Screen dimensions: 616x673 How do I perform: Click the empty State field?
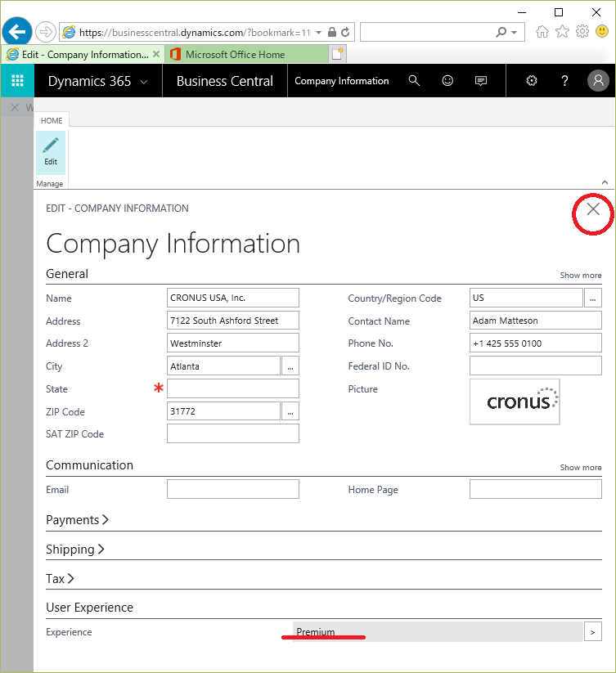click(x=232, y=389)
